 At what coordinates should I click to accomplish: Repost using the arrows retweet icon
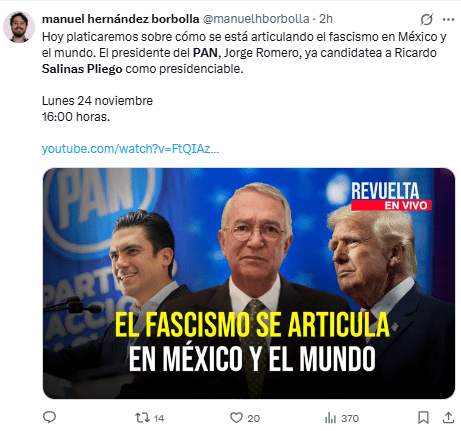(142, 418)
